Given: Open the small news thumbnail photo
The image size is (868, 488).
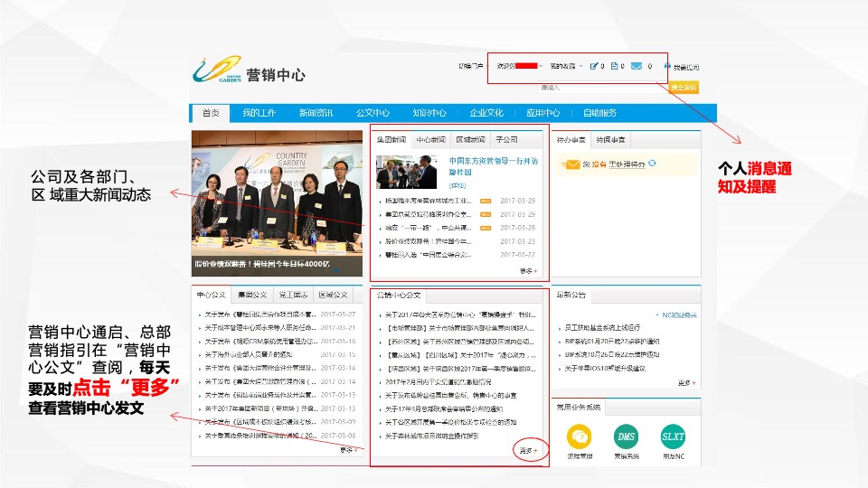Looking at the screenshot, I should point(406,172).
